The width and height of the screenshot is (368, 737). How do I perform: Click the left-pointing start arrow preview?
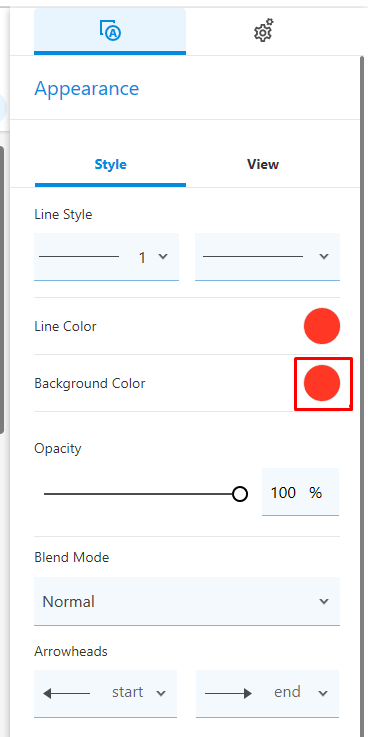(66, 693)
